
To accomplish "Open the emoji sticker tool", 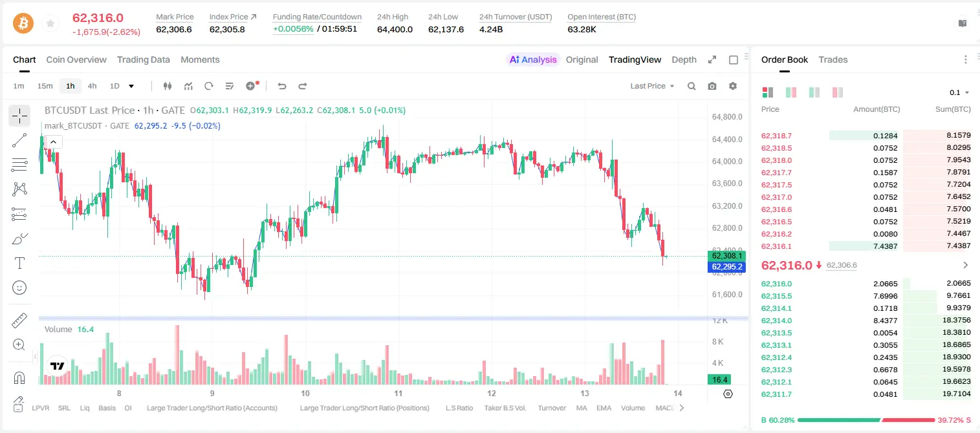I will 19,288.
